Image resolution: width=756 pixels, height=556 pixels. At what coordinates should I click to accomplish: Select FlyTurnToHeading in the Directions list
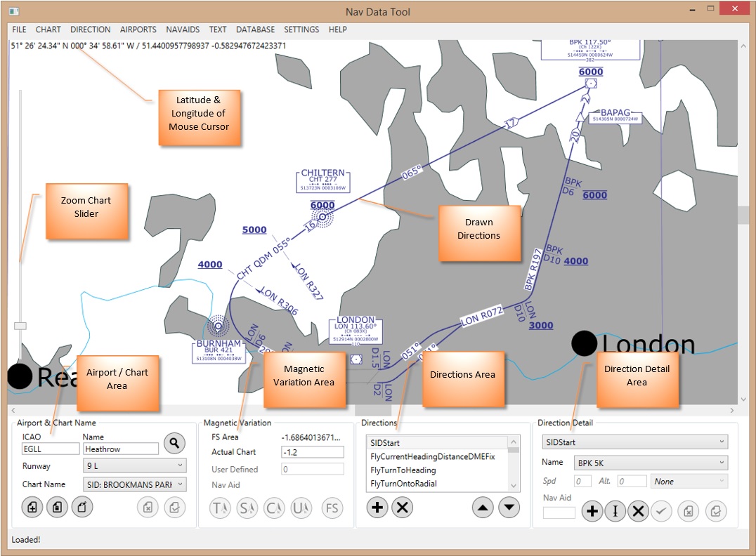pyautogui.click(x=437, y=470)
